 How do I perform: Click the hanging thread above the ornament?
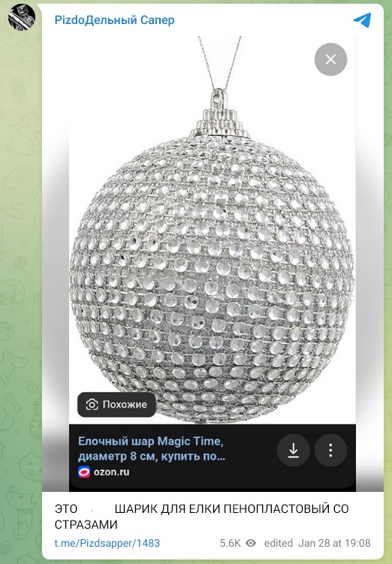[219, 62]
